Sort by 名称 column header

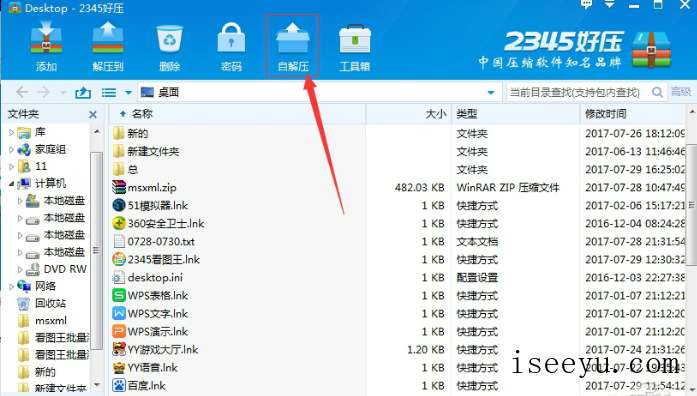[x=238, y=114]
